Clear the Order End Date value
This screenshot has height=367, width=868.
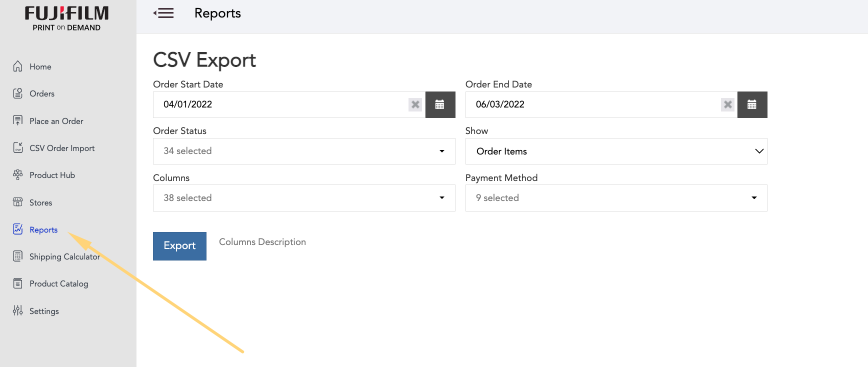click(x=727, y=104)
